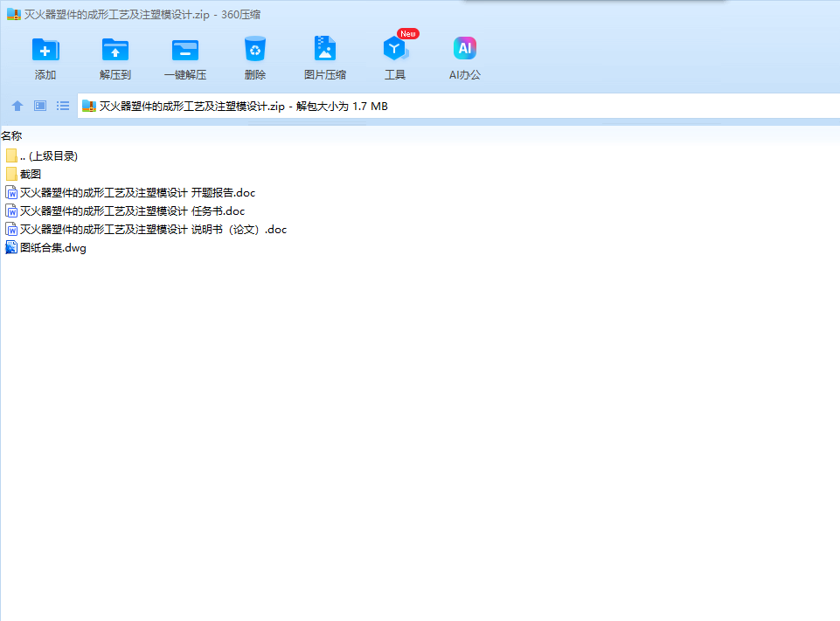Open the 图片压缩 image compression tool
The height and width of the screenshot is (621, 840).
coord(324,49)
